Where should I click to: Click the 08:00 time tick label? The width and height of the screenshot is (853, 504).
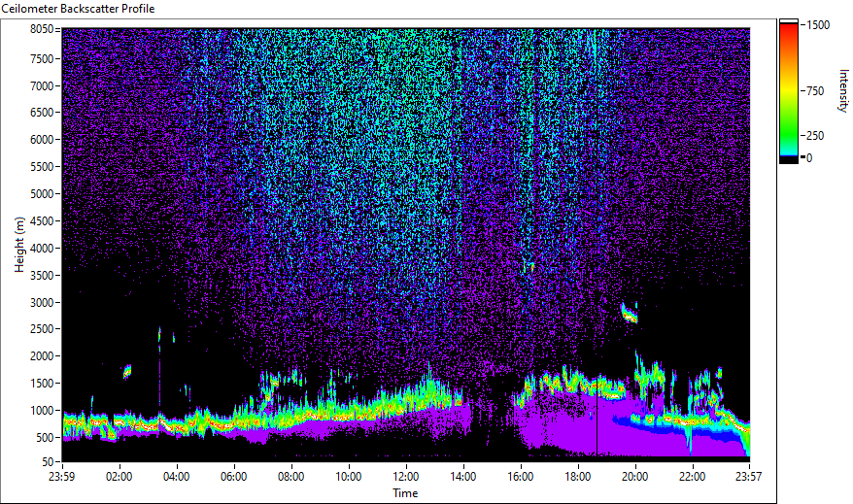click(291, 477)
